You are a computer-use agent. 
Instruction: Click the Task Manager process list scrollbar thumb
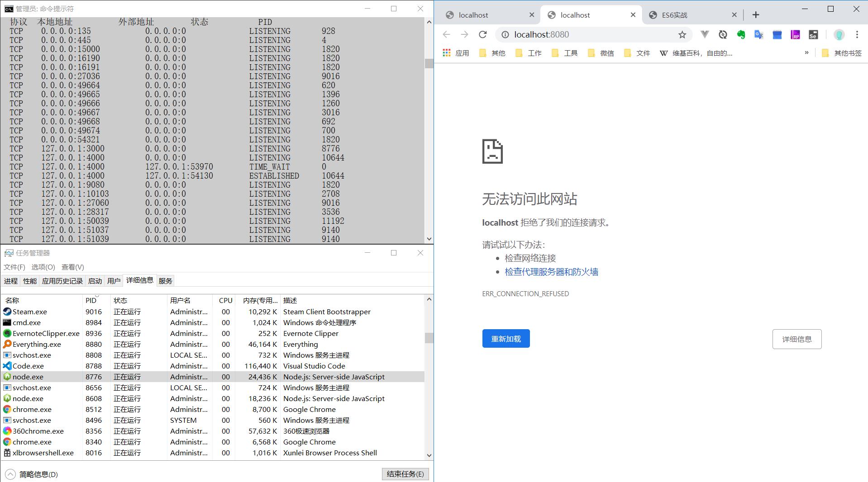pos(429,338)
